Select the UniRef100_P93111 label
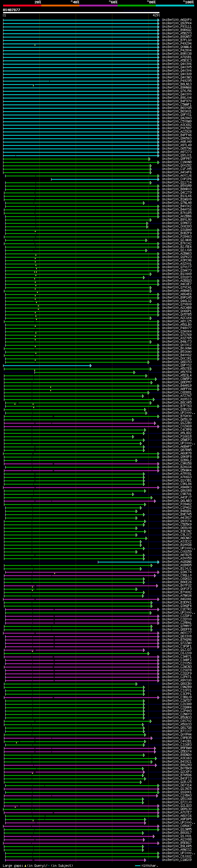This screenshot has height=868, width=197. [177, 26]
